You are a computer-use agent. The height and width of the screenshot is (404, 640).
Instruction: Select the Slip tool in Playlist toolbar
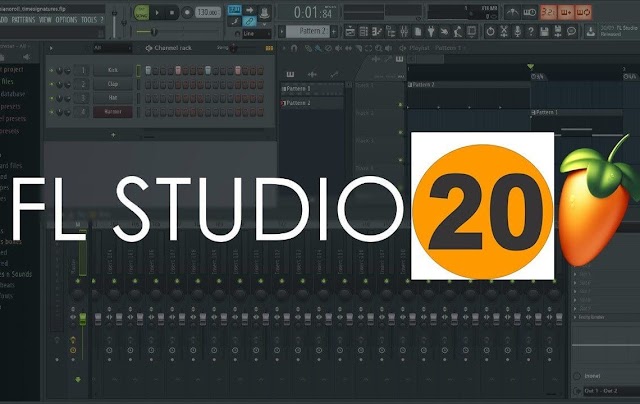coord(349,48)
